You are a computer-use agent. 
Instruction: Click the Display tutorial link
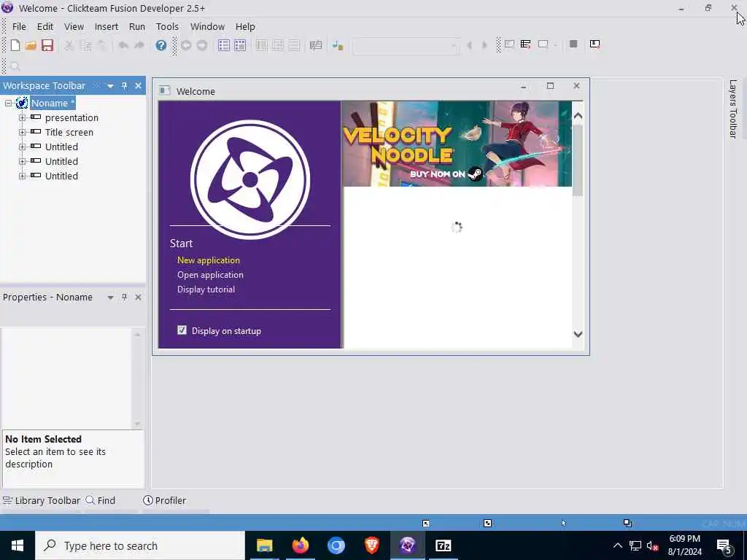coord(206,289)
